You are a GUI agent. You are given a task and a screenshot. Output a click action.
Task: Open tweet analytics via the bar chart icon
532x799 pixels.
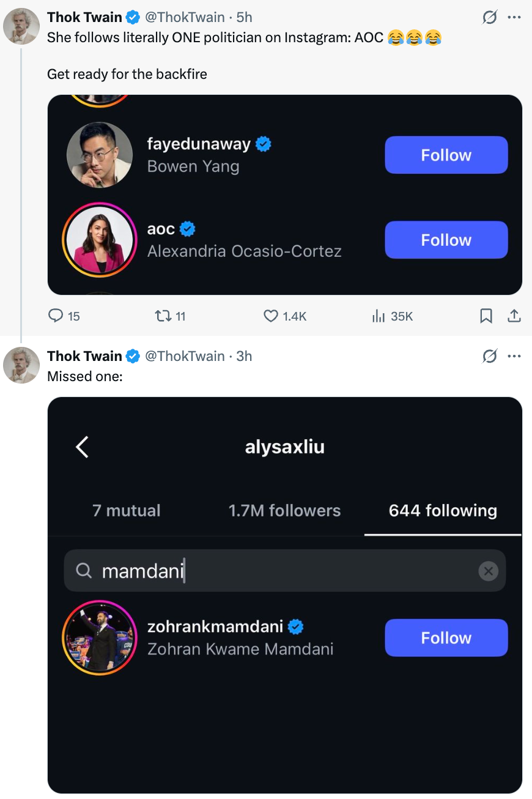tap(380, 316)
